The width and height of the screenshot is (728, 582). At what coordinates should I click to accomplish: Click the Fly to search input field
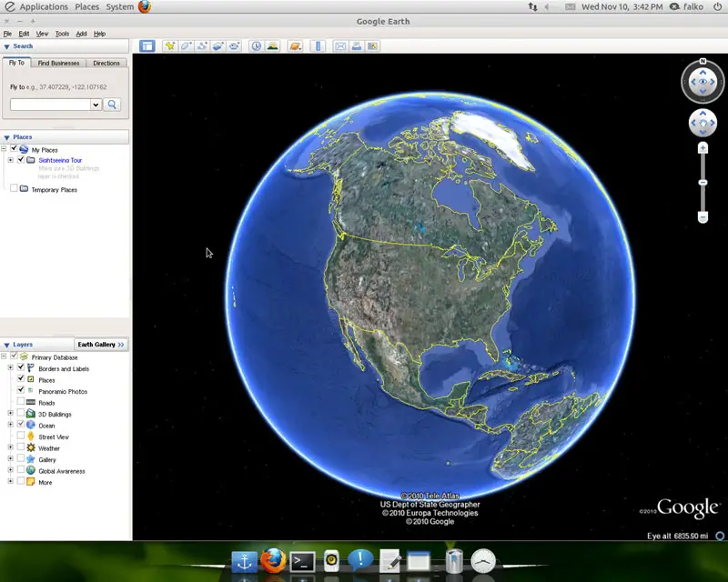pyautogui.click(x=50, y=105)
